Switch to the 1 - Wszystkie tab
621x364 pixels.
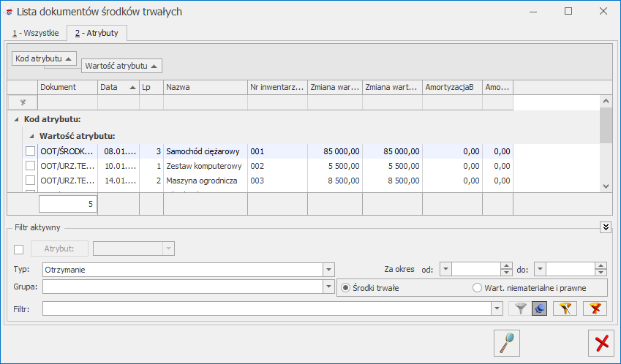pos(35,33)
